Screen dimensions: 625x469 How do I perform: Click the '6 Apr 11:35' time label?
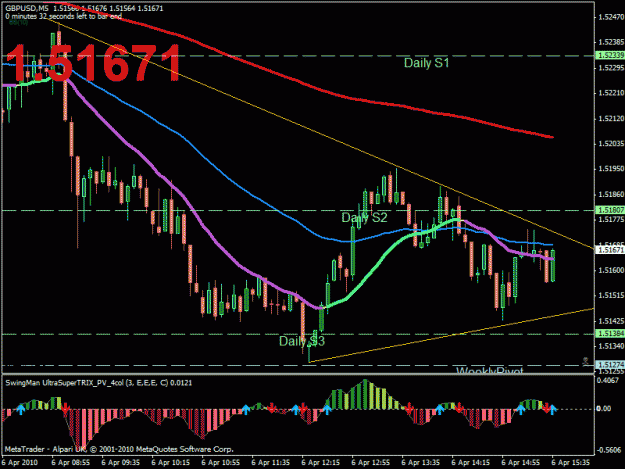click(x=271, y=463)
